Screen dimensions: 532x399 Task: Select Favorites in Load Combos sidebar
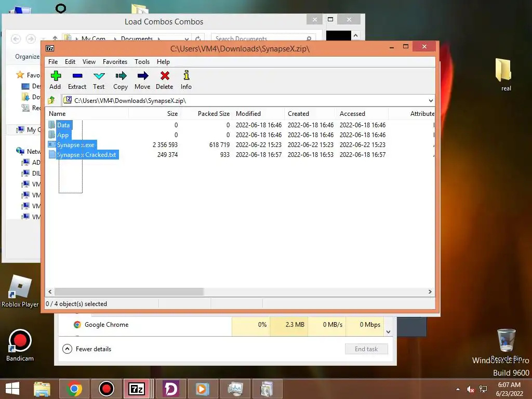(x=28, y=75)
